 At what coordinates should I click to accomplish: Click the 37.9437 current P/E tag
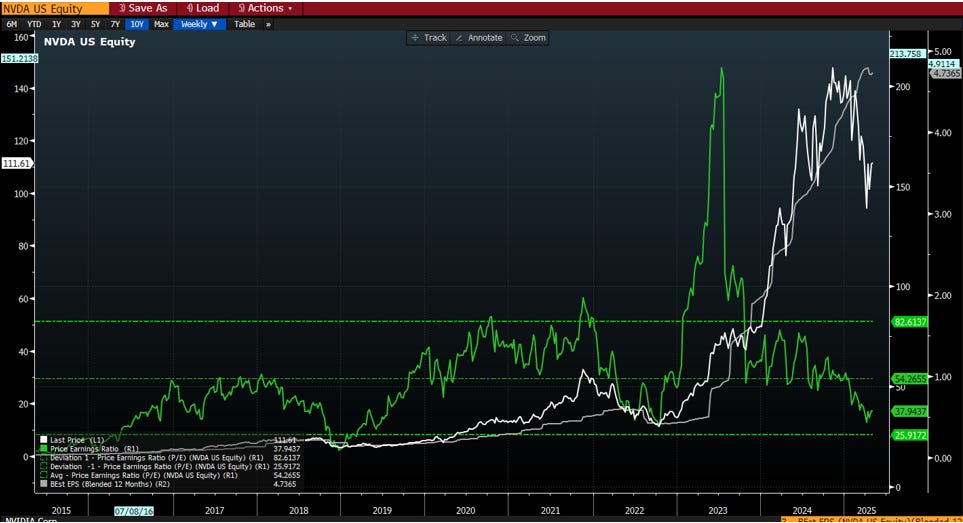910,412
